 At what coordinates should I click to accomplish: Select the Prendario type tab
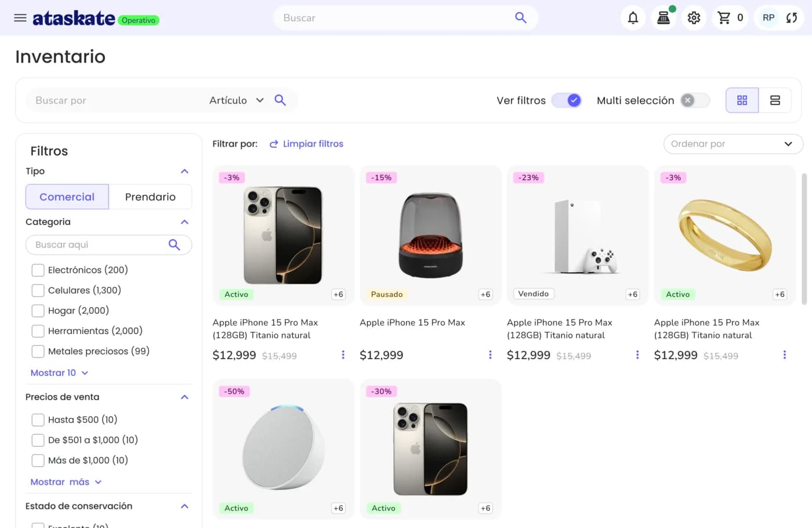pos(150,197)
